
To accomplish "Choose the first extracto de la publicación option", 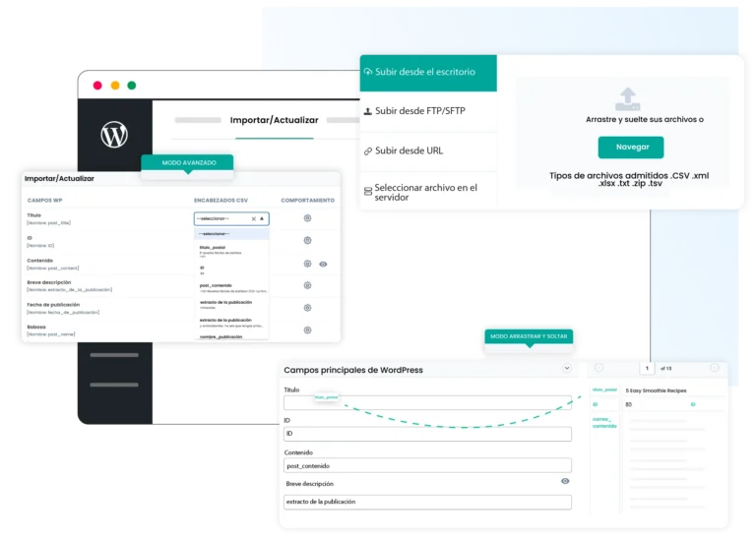I will click(231, 305).
